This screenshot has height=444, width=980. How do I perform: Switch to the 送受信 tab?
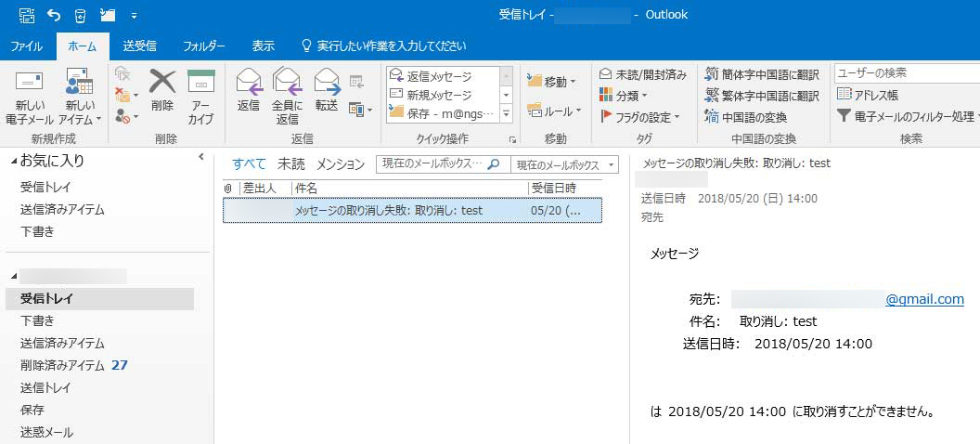tap(139, 46)
